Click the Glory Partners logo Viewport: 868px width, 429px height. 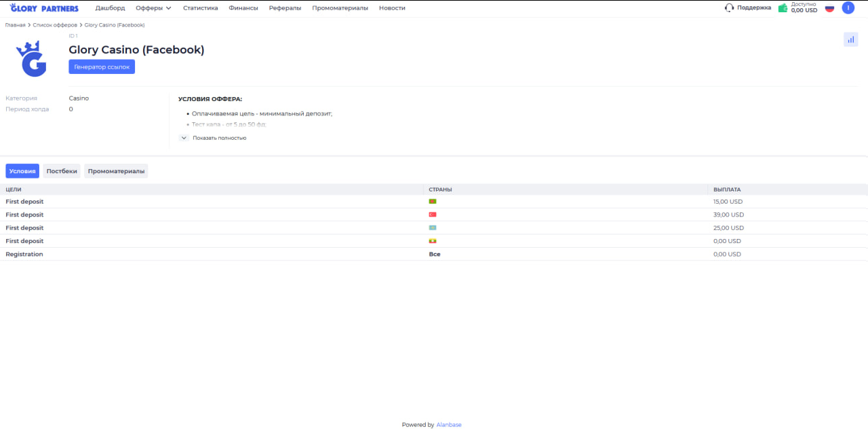coord(44,8)
